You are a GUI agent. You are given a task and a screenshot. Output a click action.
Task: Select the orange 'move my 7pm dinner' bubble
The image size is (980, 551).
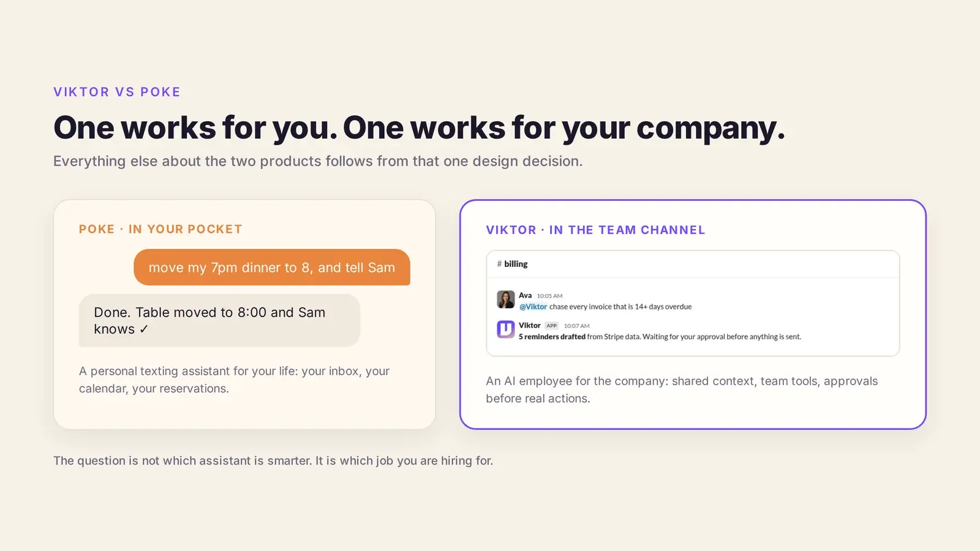(x=272, y=267)
